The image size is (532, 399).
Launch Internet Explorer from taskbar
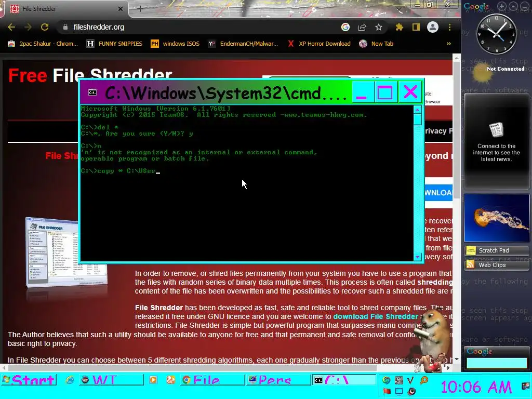coord(70,380)
